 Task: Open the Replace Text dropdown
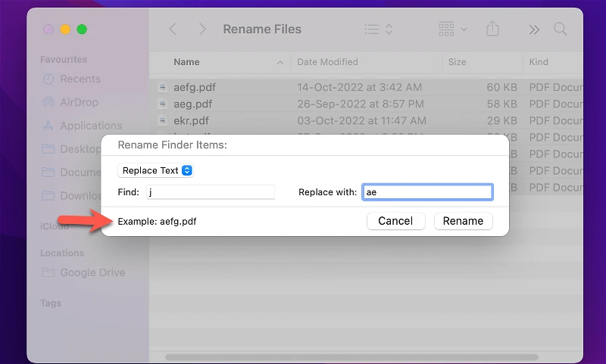pyautogui.click(x=157, y=170)
